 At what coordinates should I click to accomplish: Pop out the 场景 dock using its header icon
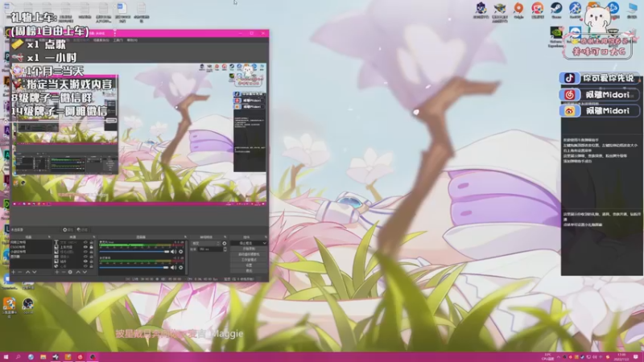coord(49,237)
